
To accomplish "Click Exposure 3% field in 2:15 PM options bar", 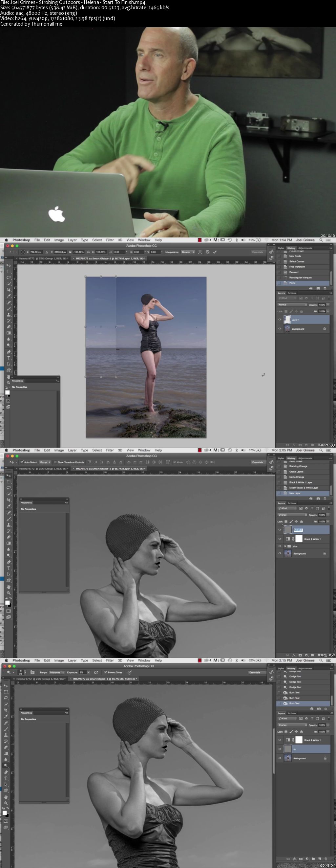I will [x=83, y=672].
